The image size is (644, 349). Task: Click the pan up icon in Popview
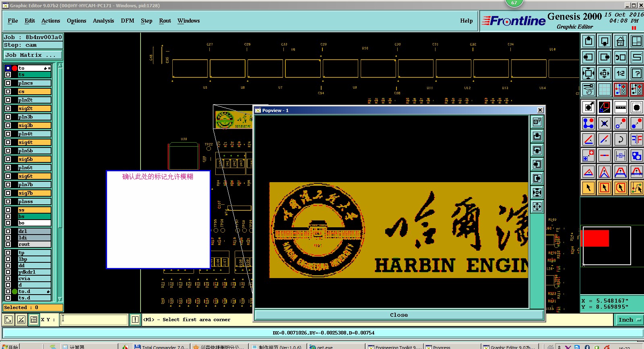pos(537,136)
